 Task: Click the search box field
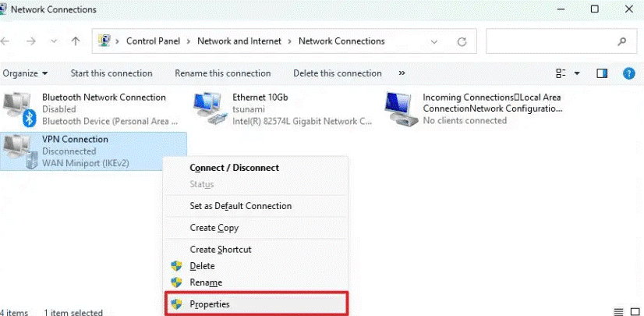(x=550, y=41)
